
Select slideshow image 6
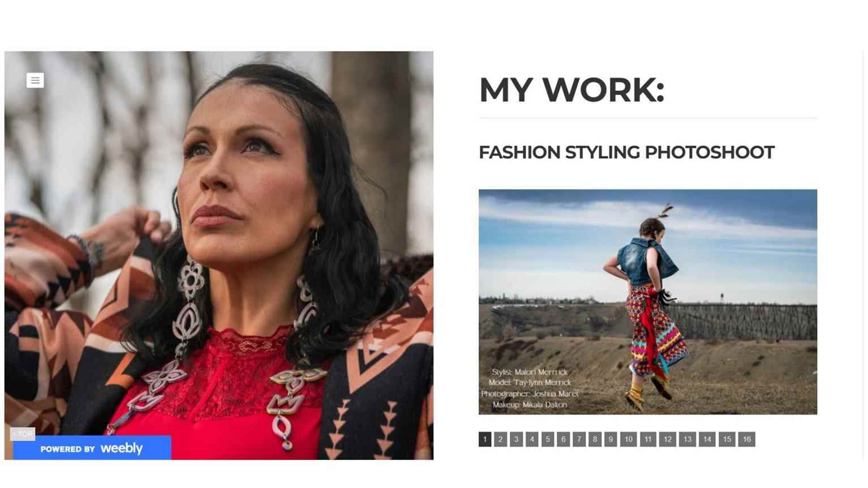(564, 439)
